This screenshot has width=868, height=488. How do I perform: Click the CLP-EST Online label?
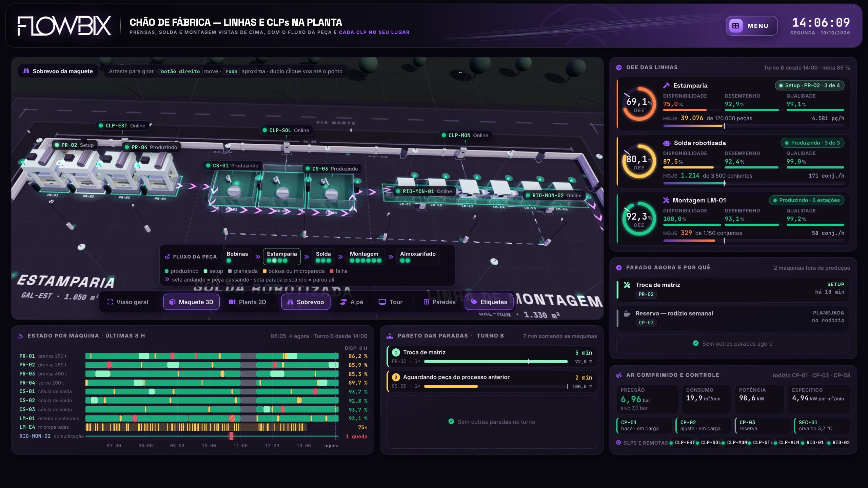tap(122, 126)
